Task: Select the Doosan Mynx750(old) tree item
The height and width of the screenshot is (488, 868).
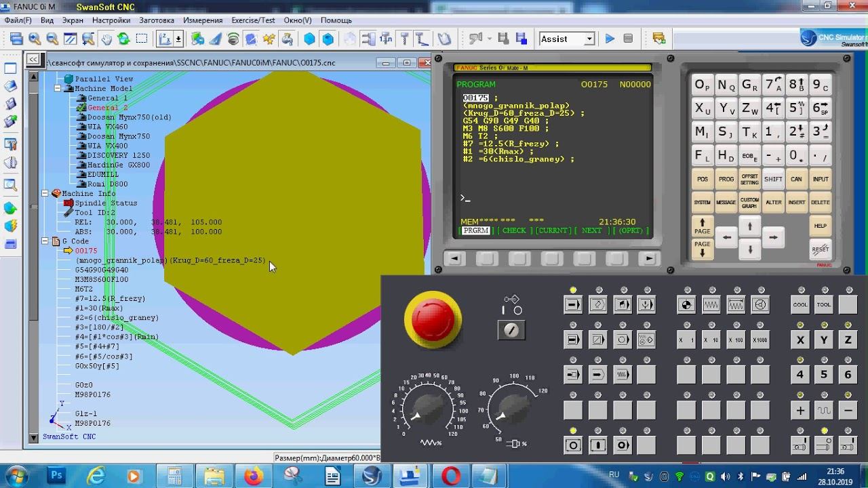Action: coord(129,117)
